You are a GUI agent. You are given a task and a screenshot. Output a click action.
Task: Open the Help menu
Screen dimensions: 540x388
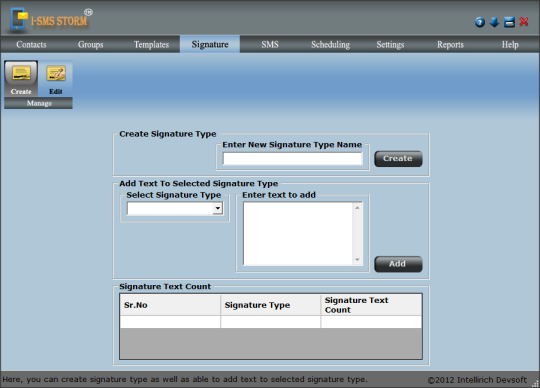(510, 44)
